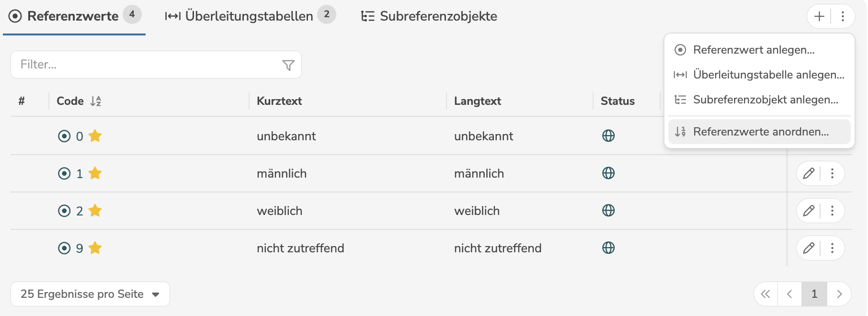
Task: Toggle the favorite star on code 9
Action: (95, 248)
